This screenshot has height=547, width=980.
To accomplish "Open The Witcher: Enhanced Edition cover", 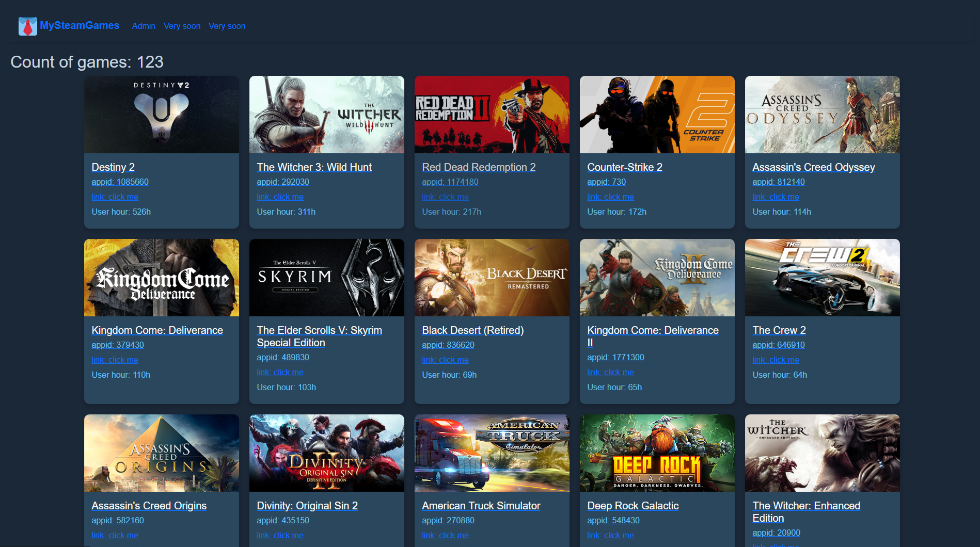I will tap(823, 453).
